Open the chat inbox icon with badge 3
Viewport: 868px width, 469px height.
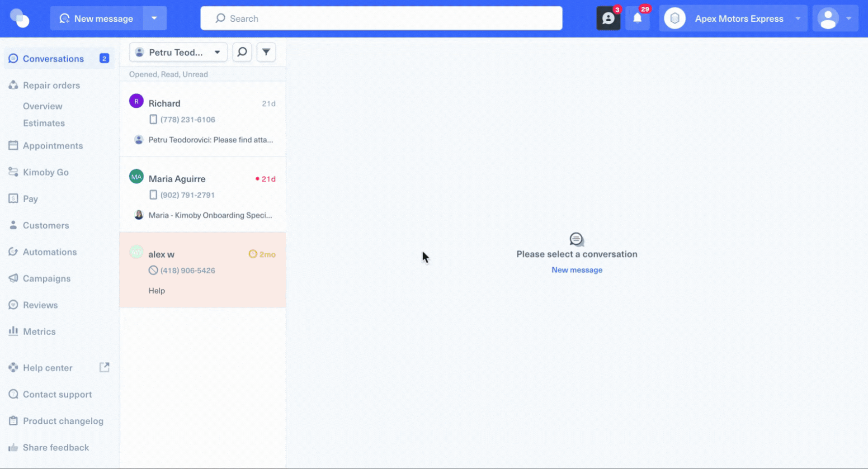click(x=608, y=19)
